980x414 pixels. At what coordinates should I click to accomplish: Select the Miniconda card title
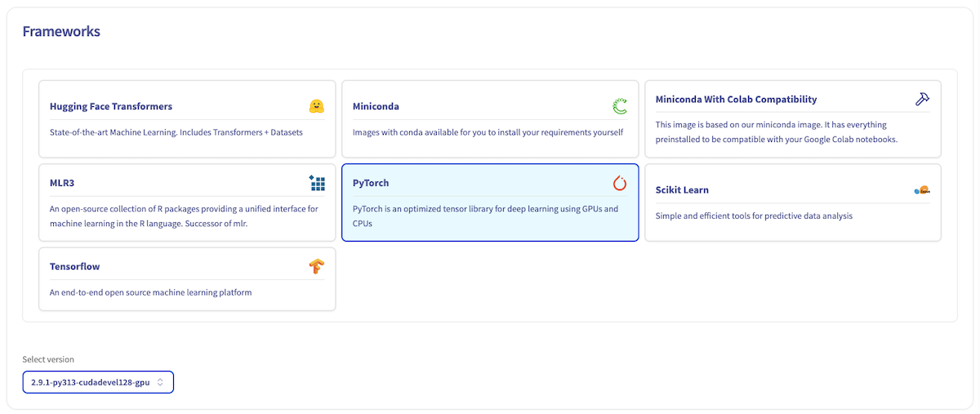[376, 106]
